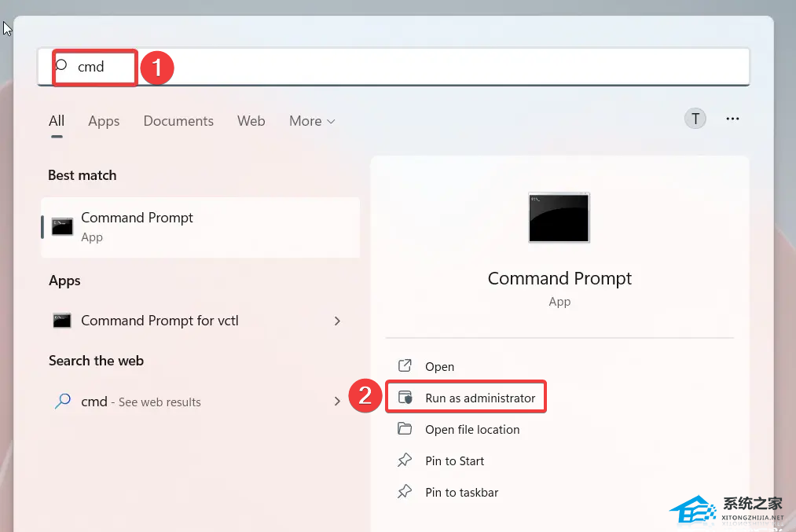Click the Pin to taskbar pin icon
Image resolution: width=796 pixels, height=532 pixels.
pyautogui.click(x=405, y=491)
